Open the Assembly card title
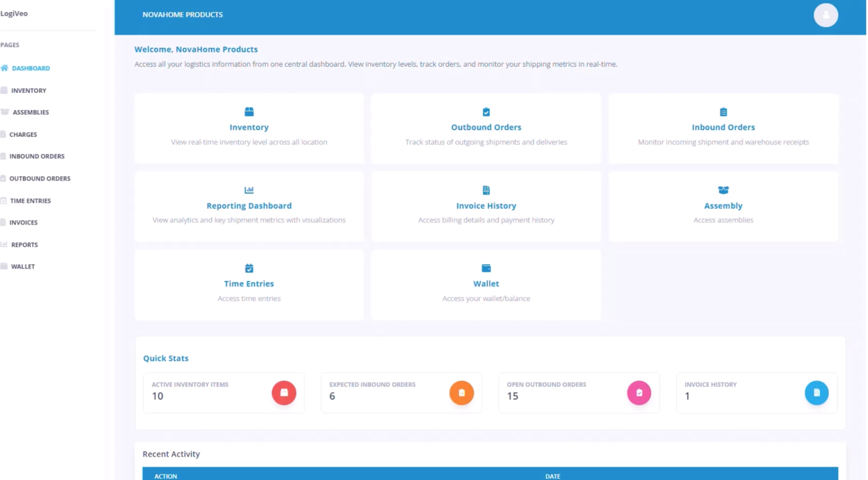The width and height of the screenshot is (868, 480). tap(723, 206)
